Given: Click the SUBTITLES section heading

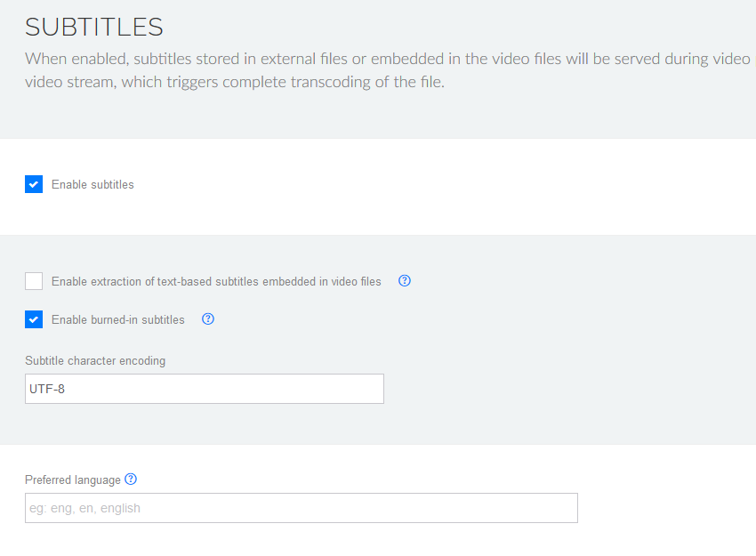Looking at the screenshot, I should (94, 28).
